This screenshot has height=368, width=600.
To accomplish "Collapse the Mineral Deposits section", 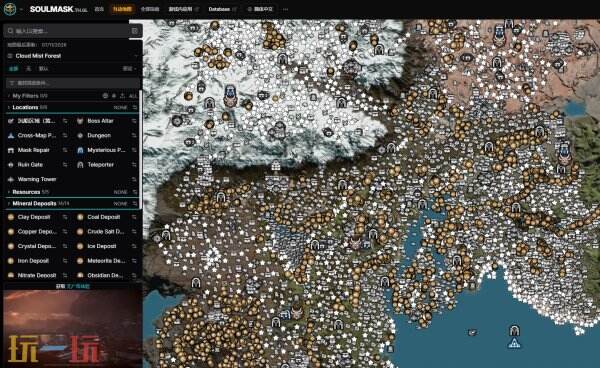I will click(x=9, y=204).
